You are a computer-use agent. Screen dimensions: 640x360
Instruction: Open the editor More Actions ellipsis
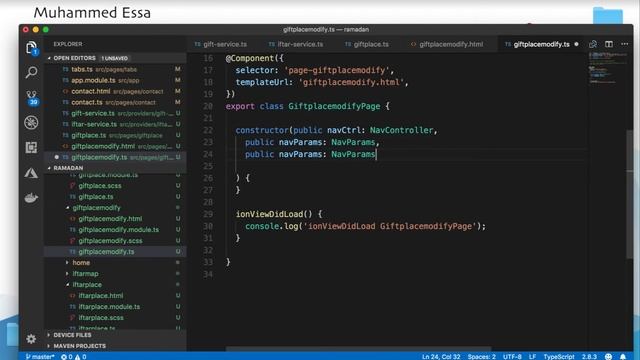(624, 44)
